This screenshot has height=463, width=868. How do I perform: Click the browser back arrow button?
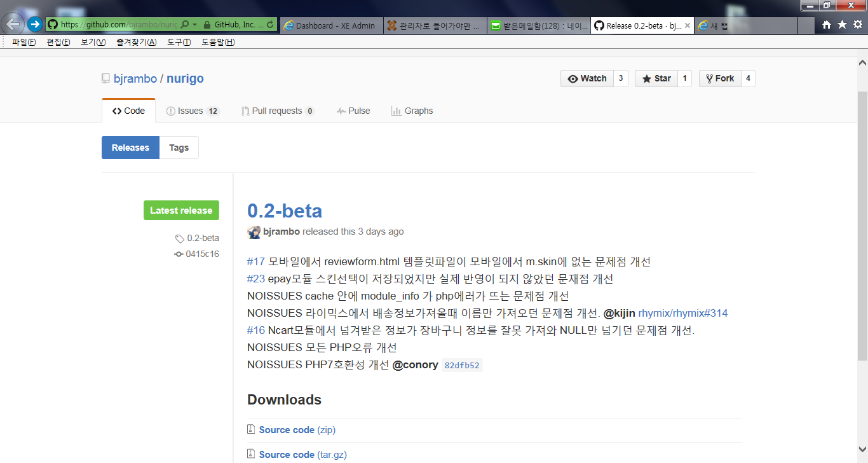[13, 24]
